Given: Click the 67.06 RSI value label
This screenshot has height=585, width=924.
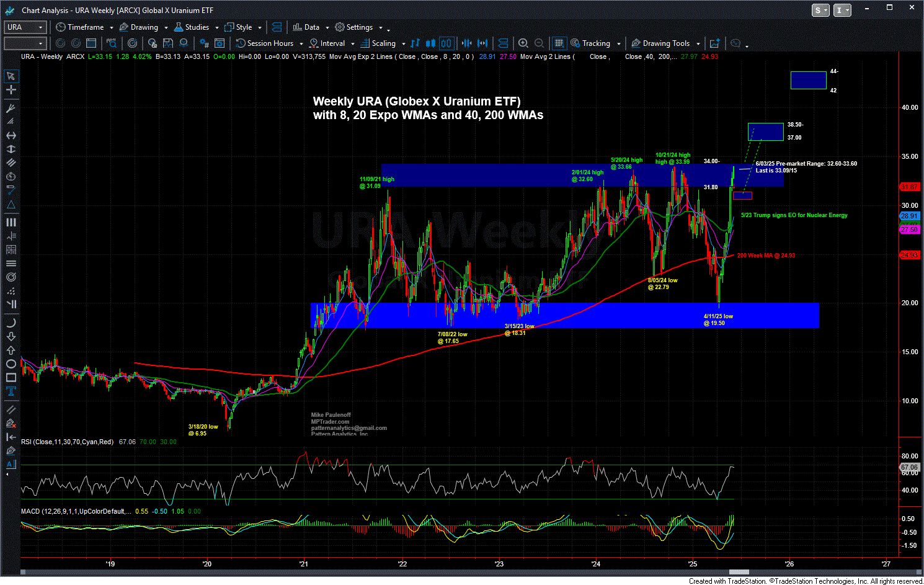Looking at the screenshot, I should coord(909,467).
